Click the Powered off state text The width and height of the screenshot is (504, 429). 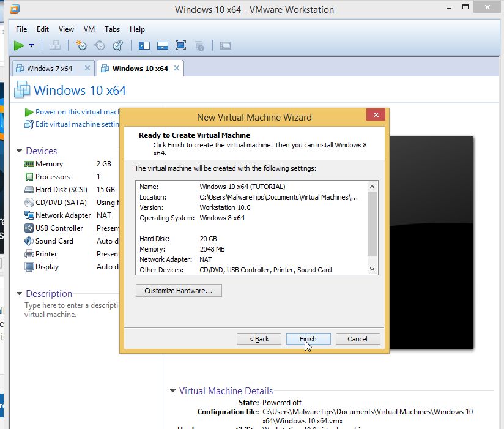tap(282, 403)
